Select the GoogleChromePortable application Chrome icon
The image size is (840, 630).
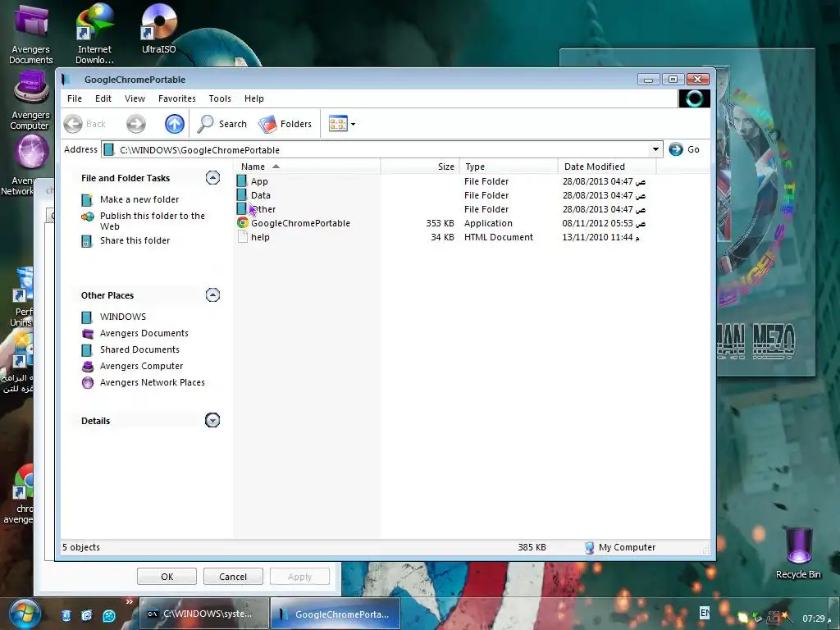click(x=243, y=223)
